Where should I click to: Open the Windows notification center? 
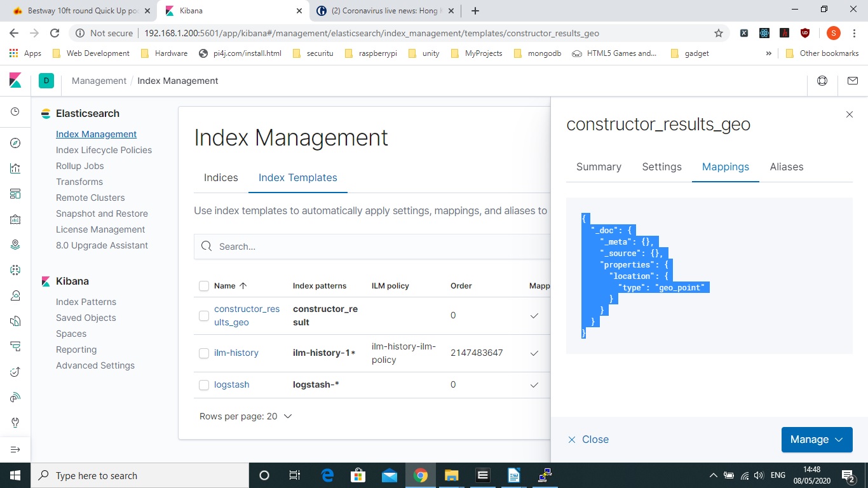click(x=848, y=475)
